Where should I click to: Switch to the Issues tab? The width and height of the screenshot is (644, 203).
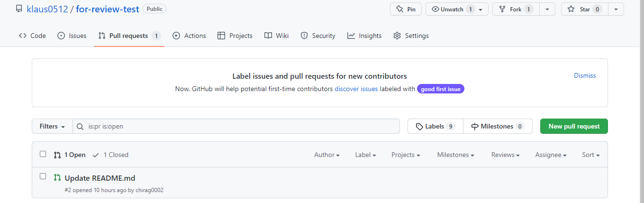pyautogui.click(x=72, y=36)
